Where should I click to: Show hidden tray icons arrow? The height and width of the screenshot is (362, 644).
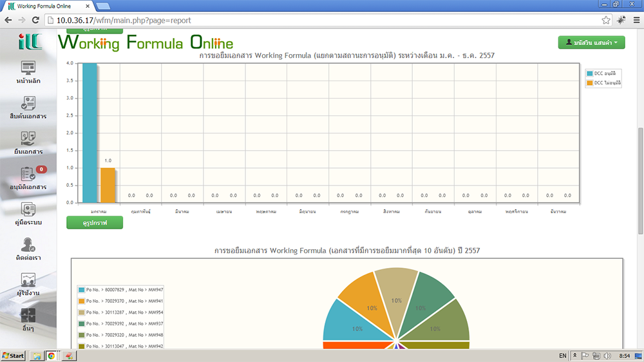point(574,356)
